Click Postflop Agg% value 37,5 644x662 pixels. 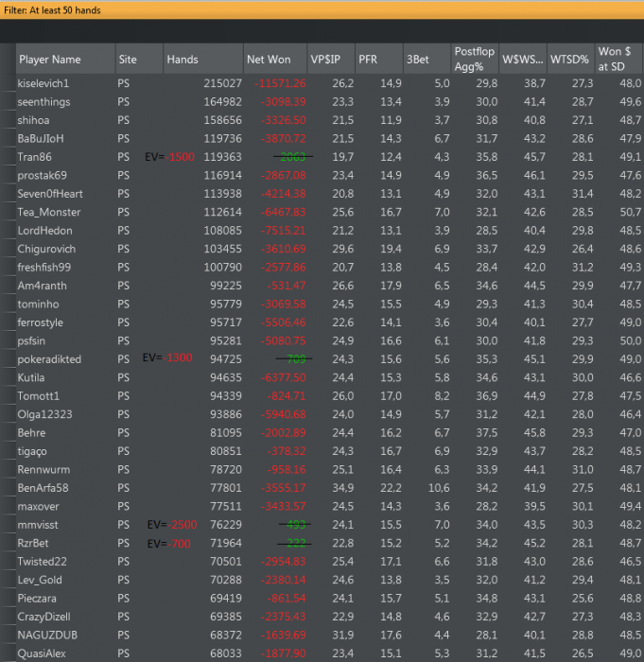pyautogui.click(x=486, y=433)
